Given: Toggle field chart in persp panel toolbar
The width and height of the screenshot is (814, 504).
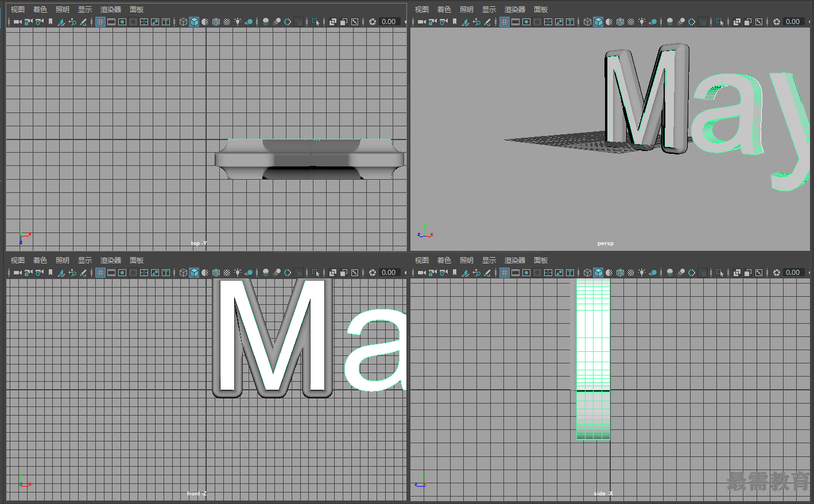Looking at the screenshot, I should [x=548, y=22].
